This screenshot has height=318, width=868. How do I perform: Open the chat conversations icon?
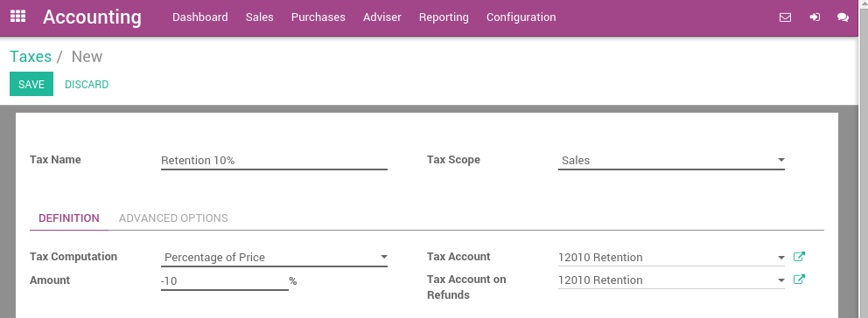pos(843,17)
